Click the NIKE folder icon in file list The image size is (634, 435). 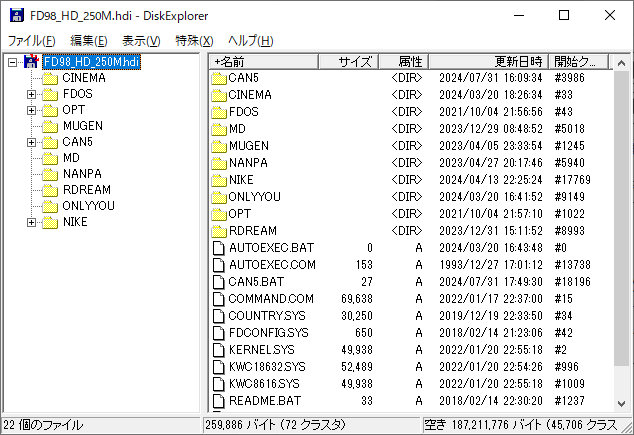click(220, 180)
